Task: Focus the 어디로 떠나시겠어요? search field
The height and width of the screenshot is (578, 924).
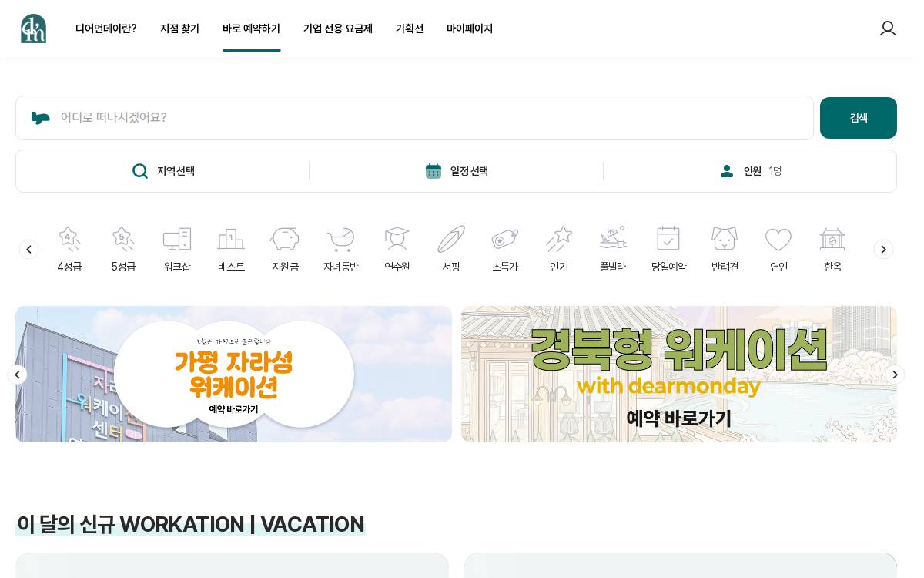Action: tap(414, 118)
